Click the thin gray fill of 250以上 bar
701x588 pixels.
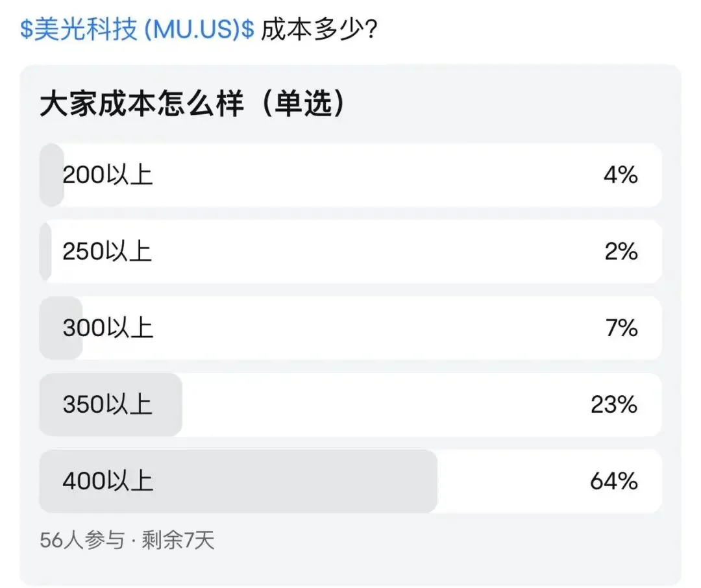point(45,252)
